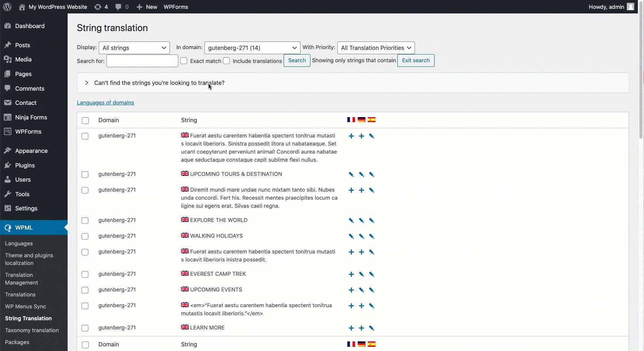Open All Translation Priorities dropdown

point(376,48)
